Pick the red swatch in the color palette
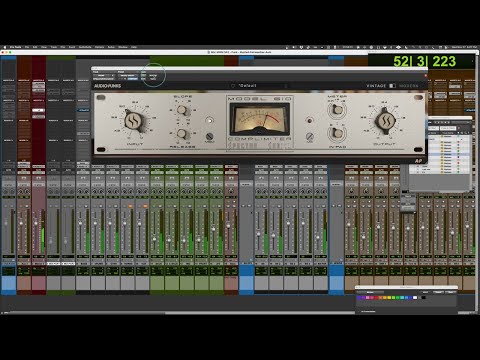Image resolution: width=480 pixels, height=360 pixels. 376,297
